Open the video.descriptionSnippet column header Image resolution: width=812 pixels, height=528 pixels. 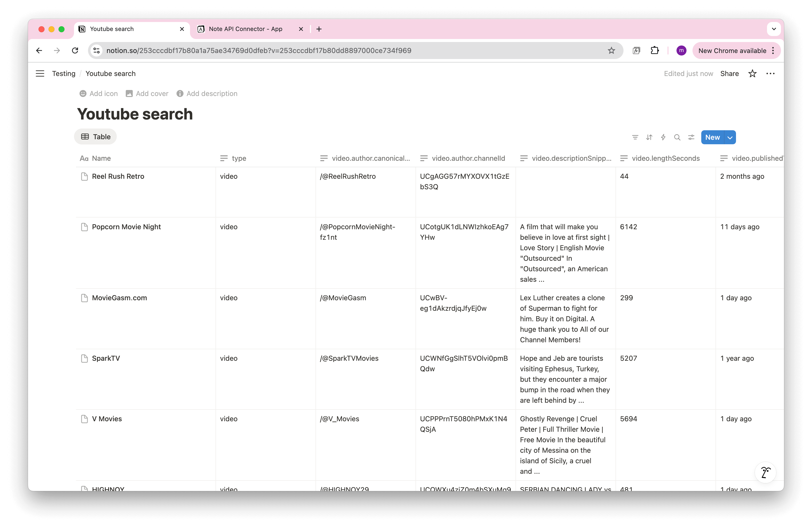click(x=565, y=158)
